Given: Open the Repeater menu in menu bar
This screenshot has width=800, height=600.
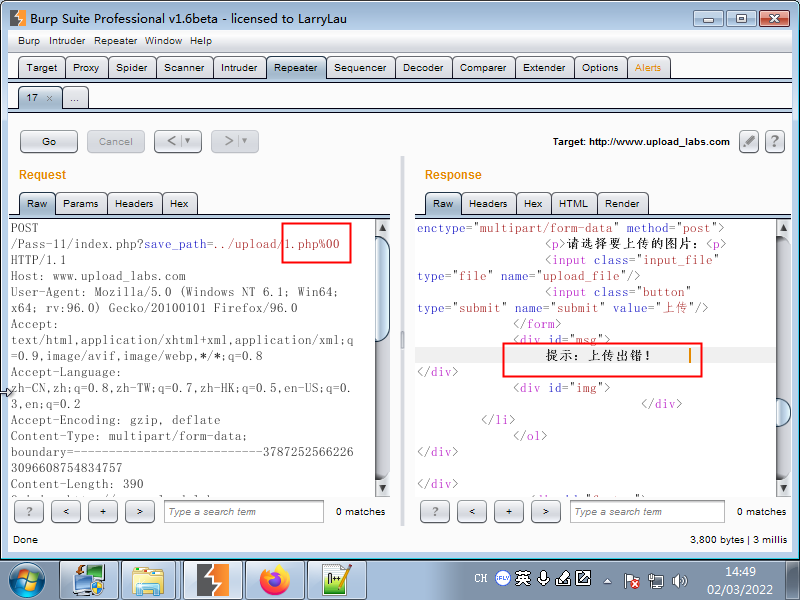Looking at the screenshot, I should pyautogui.click(x=115, y=41).
